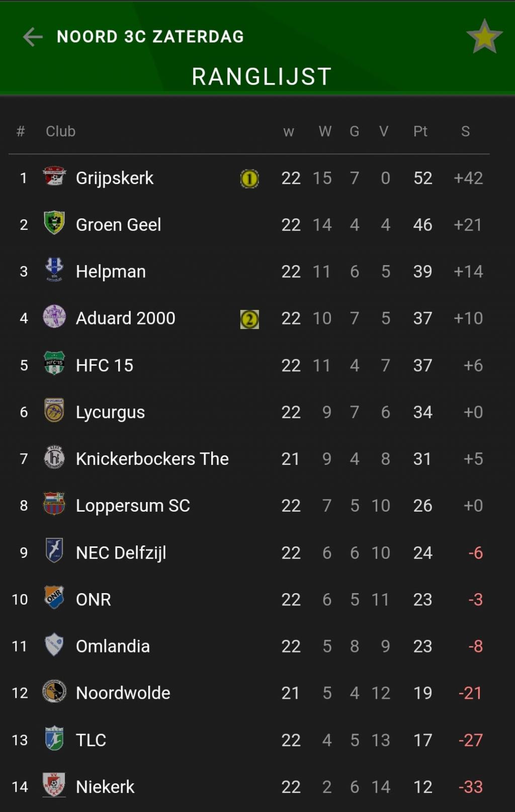This screenshot has width=515, height=812.
Task: Tap the Omlandia club shield
Action: coord(54,645)
